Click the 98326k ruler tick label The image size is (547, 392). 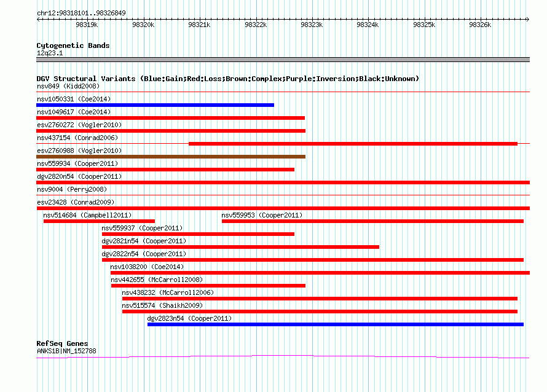[x=480, y=25]
